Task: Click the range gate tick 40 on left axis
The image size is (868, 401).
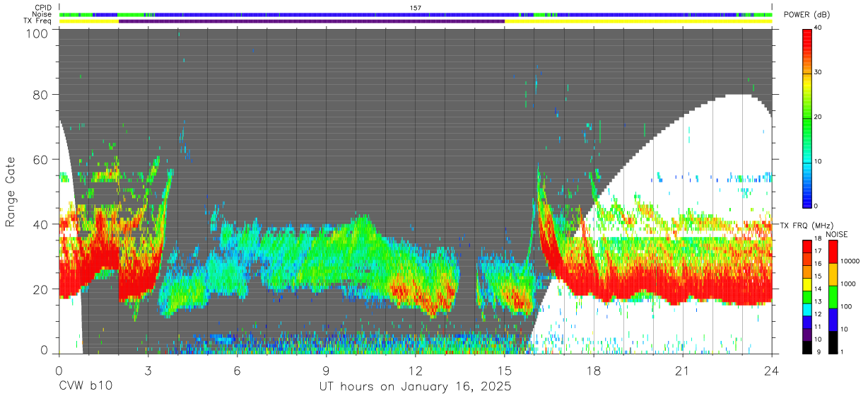Action: point(42,224)
